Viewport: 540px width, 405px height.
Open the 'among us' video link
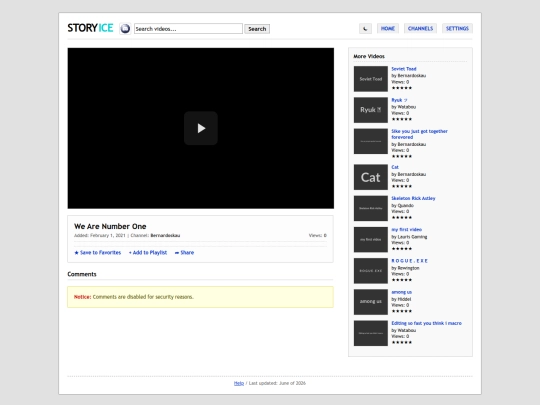point(402,292)
